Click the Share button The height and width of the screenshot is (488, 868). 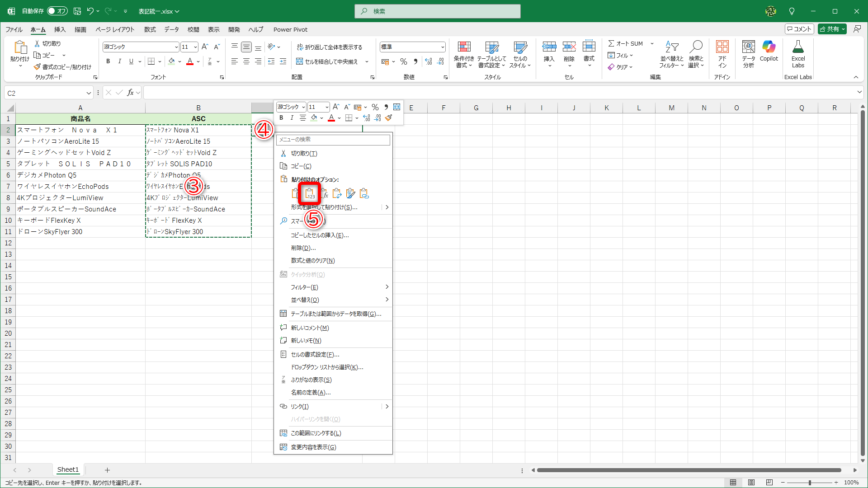(830, 29)
